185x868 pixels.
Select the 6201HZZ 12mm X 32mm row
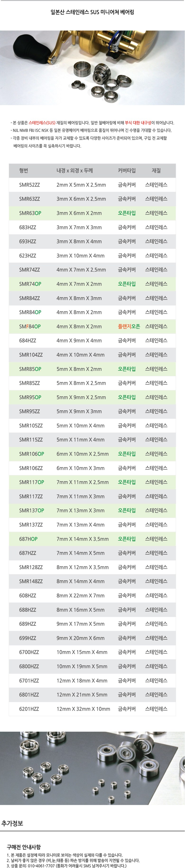point(92,709)
